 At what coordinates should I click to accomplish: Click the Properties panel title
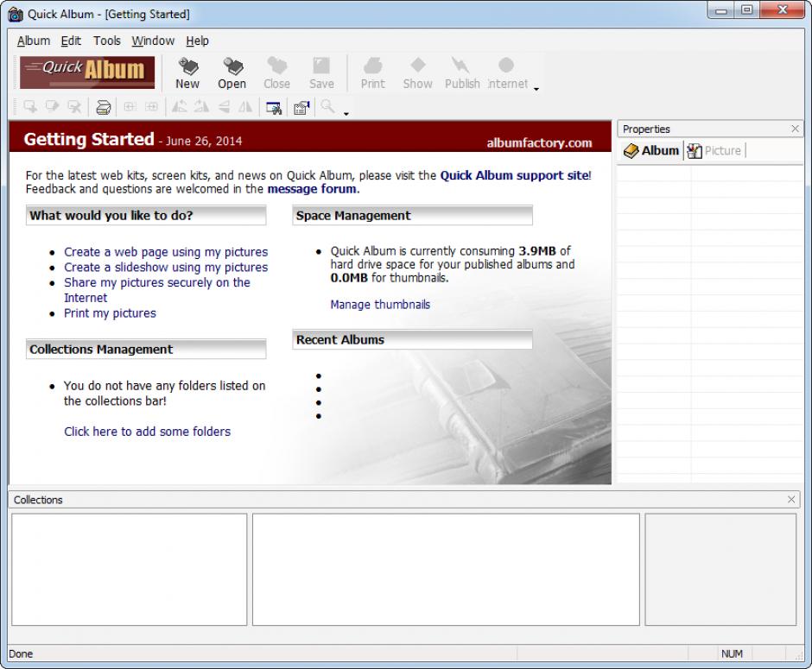click(x=646, y=129)
